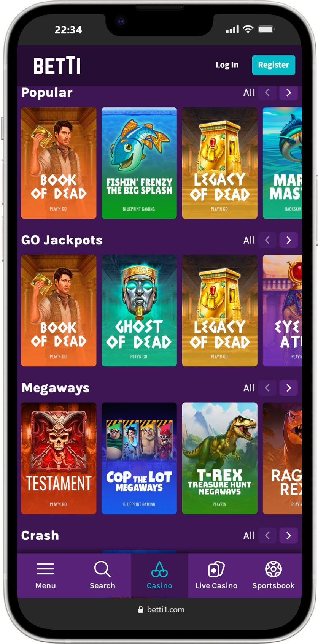
Task: Click the BETTI logo
Action: coord(57,65)
